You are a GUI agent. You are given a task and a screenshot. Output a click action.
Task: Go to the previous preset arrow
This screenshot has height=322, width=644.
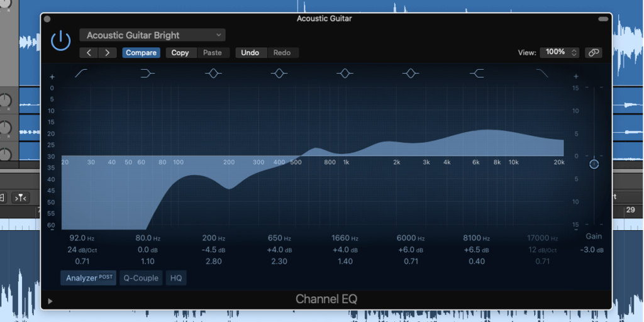89,53
